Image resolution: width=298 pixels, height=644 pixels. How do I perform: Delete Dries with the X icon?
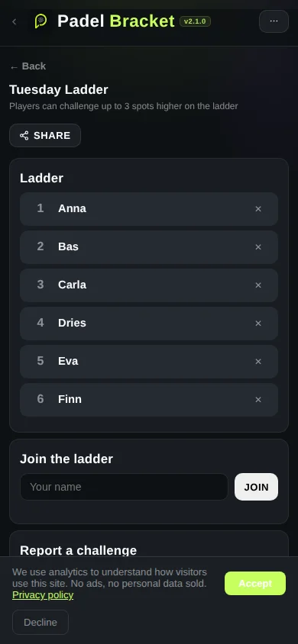pos(258,324)
